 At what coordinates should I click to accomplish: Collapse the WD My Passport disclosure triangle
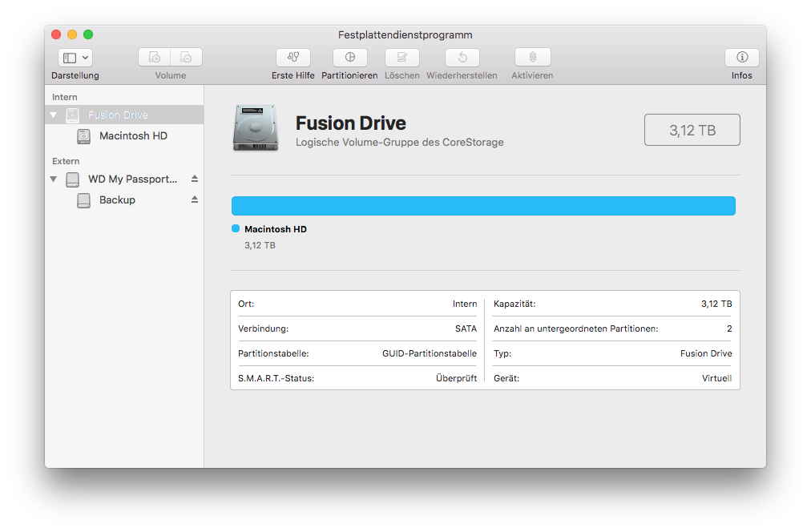[x=54, y=179]
